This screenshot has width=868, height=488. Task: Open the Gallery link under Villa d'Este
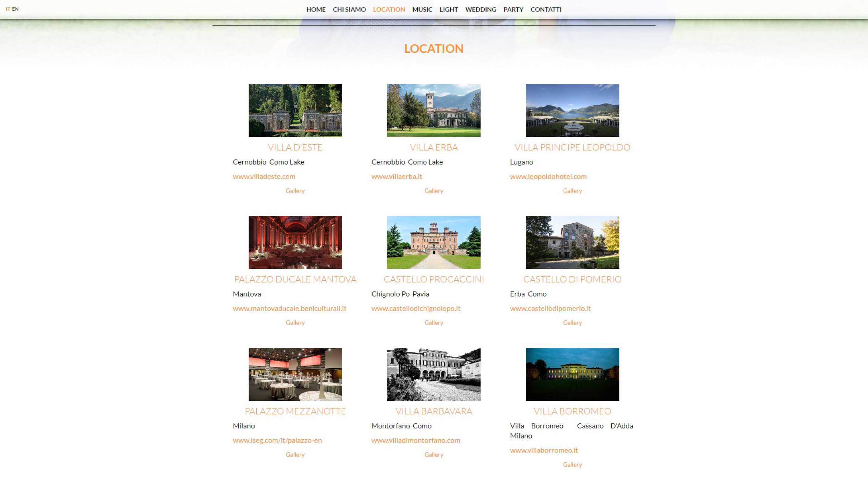295,191
